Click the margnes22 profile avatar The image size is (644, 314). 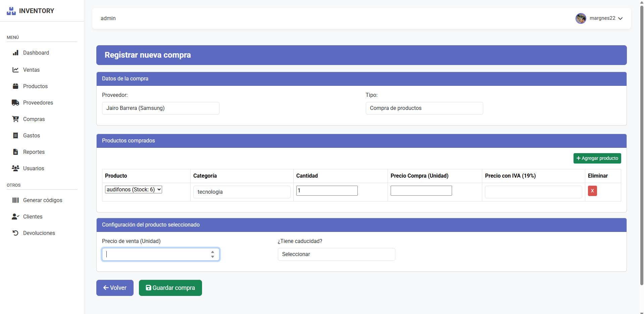pos(581,18)
